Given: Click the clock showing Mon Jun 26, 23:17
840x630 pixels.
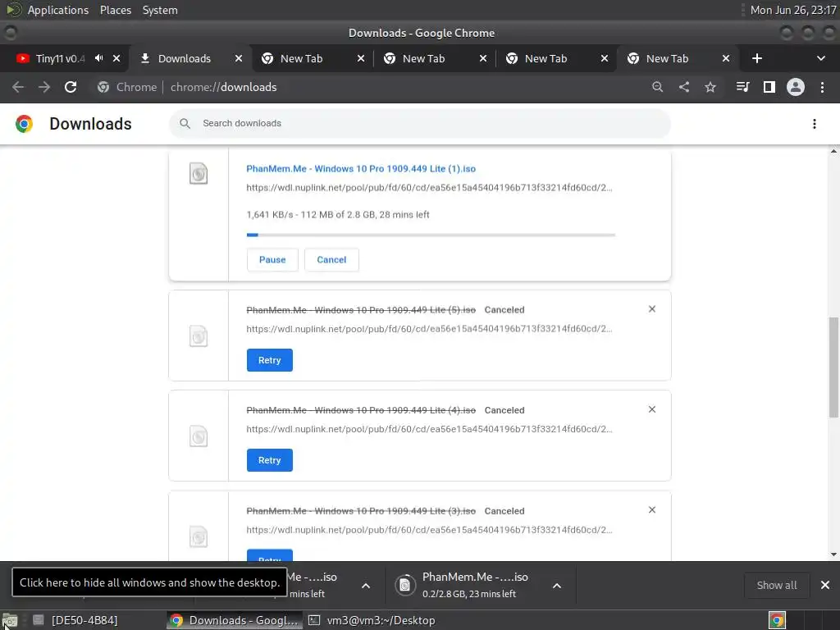Looking at the screenshot, I should tap(793, 10).
